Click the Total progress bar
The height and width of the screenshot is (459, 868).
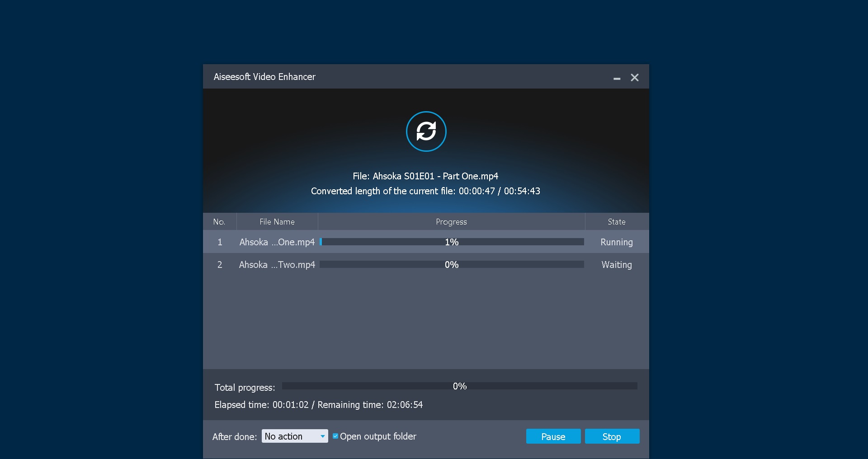pos(459,386)
